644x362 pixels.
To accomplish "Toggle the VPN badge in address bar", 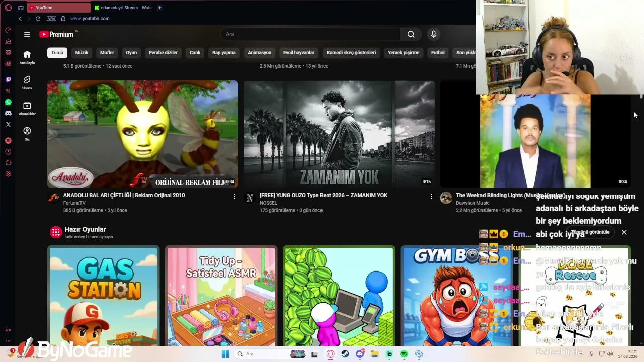I will [51, 19].
